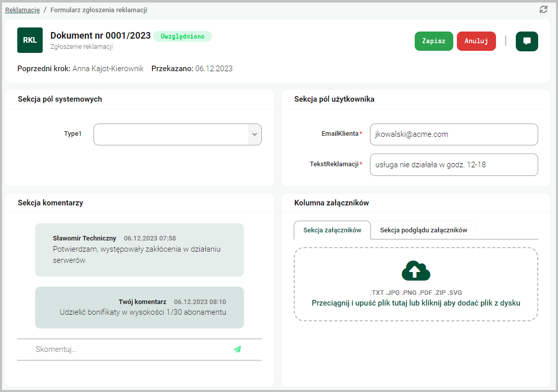Screen dimensions: 558x392
Task: Click the refresh icon in top-right corner
Action: (x=543, y=10)
